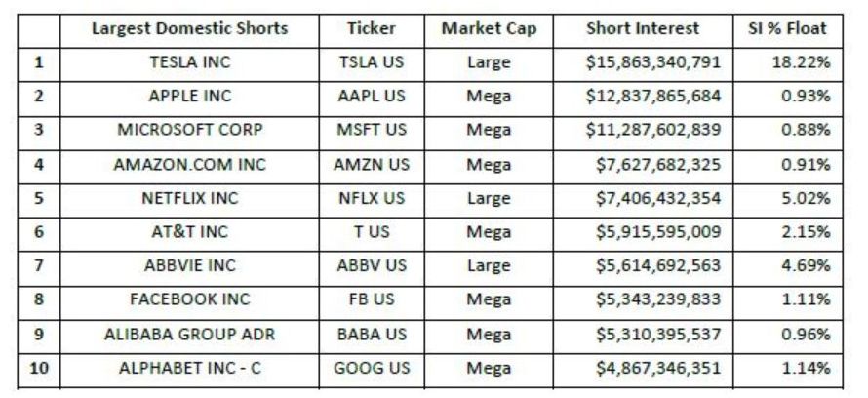
Task: Select the GOOG US ticker cell
Action: pyautogui.click(x=372, y=370)
